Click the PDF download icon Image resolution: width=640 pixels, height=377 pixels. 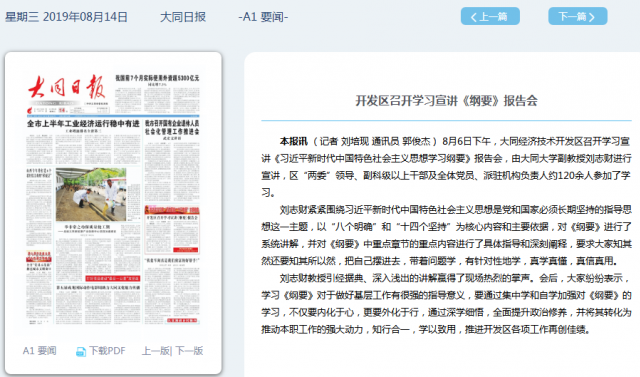(81, 351)
